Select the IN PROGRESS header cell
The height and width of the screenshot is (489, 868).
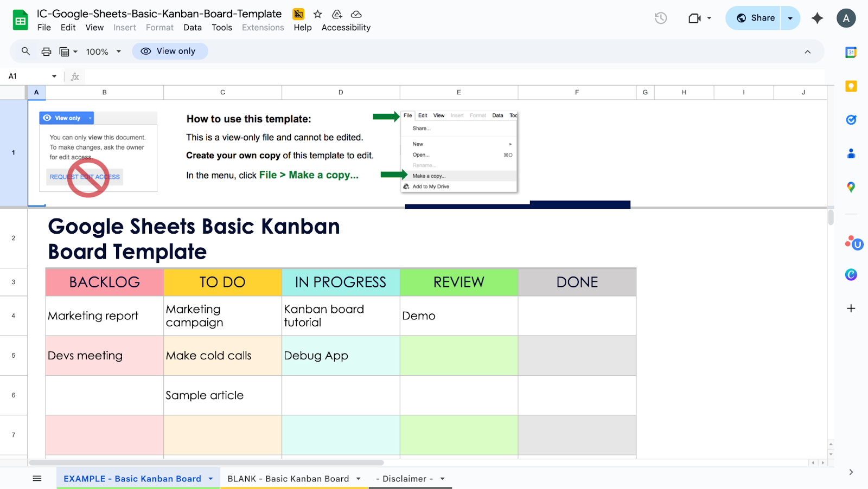point(341,282)
